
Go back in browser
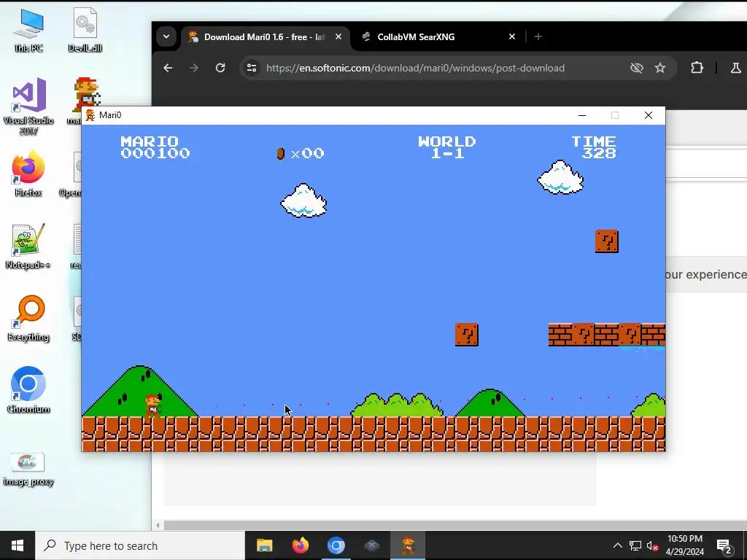tap(168, 68)
